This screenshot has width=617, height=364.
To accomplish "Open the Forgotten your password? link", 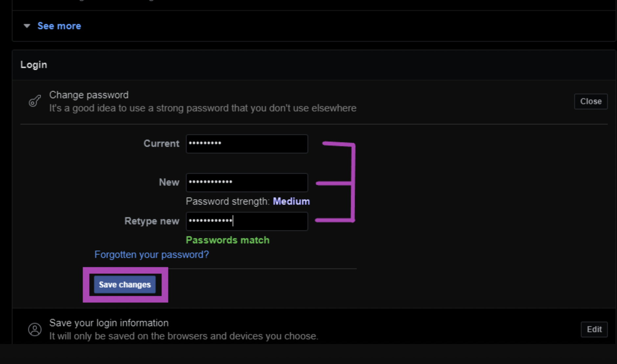I will 151,255.
